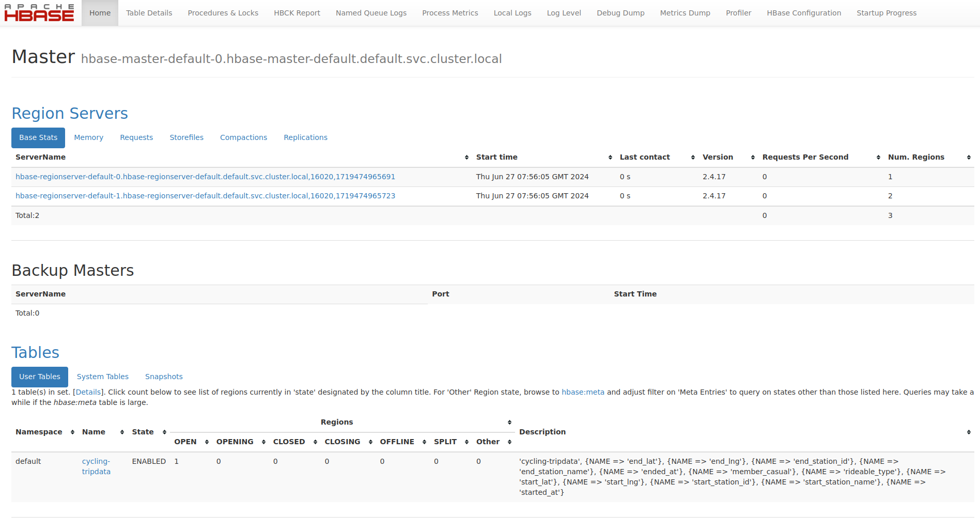The image size is (980, 531).
Task: Click the Details link for user tables
Action: coord(88,392)
